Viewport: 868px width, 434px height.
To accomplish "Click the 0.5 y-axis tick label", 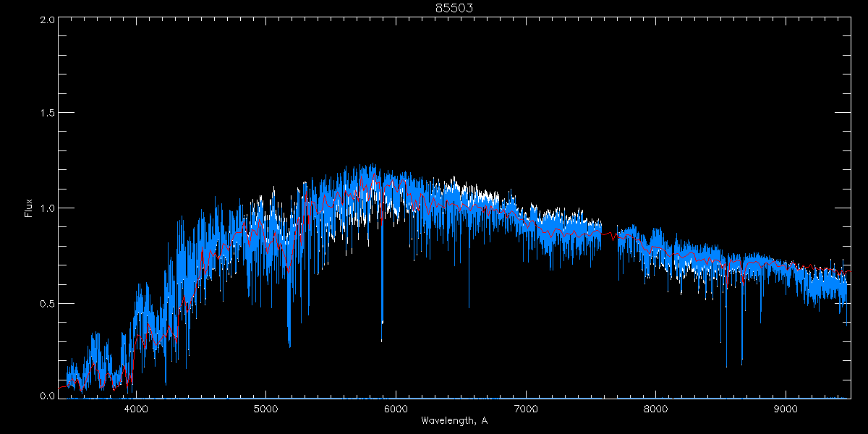I will 47,303.
